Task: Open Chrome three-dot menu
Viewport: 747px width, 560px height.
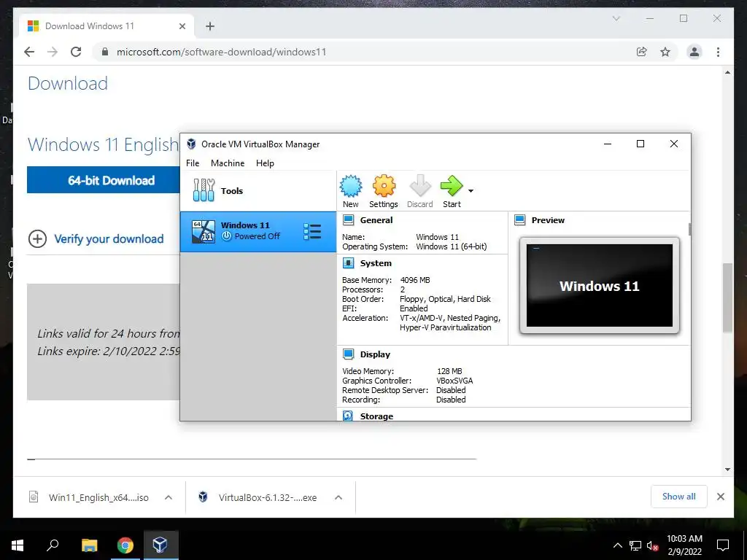Action: point(718,52)
